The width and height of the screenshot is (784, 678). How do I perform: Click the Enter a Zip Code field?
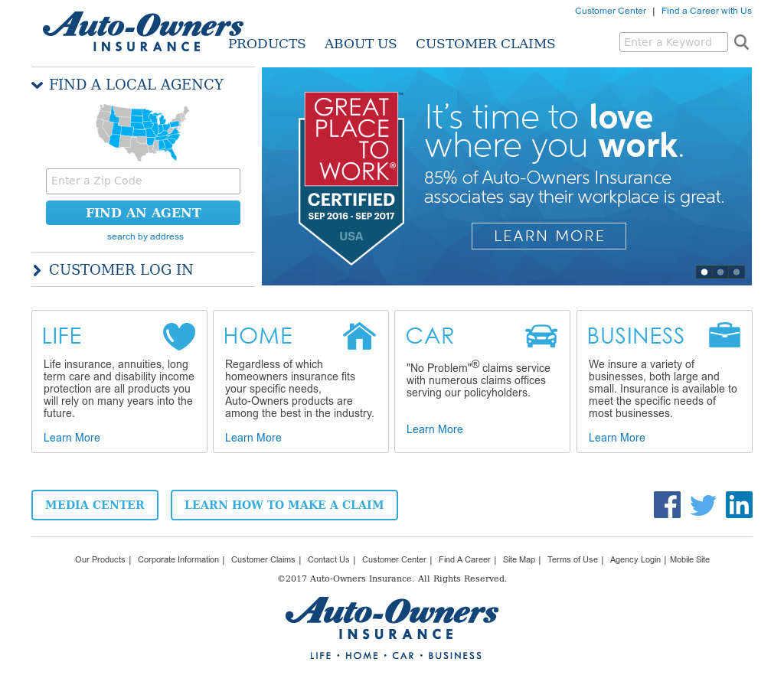(x=143, y=181)
